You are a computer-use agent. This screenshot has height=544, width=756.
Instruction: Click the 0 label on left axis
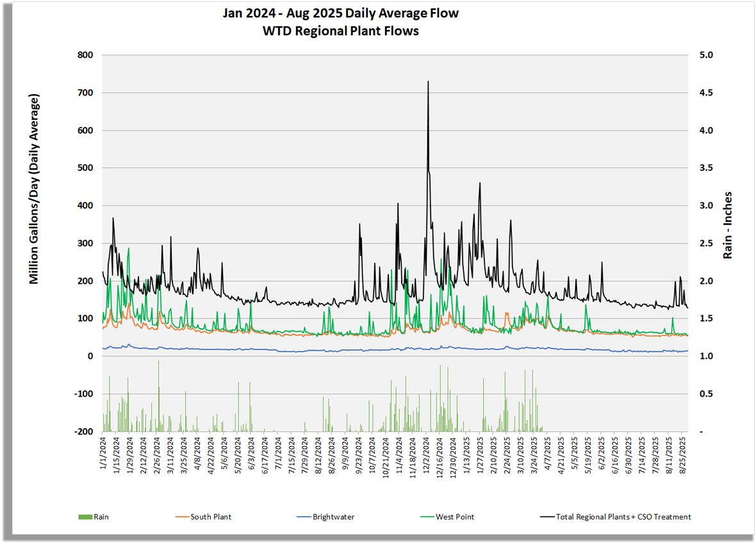point(90,356)
